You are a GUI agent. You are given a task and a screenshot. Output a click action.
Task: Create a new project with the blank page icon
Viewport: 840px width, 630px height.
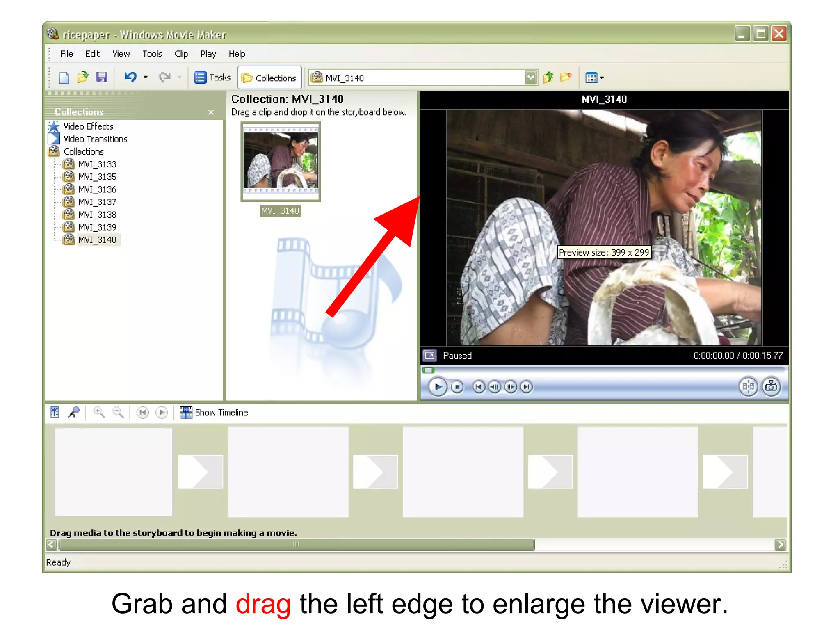click(x=64, y=78)
